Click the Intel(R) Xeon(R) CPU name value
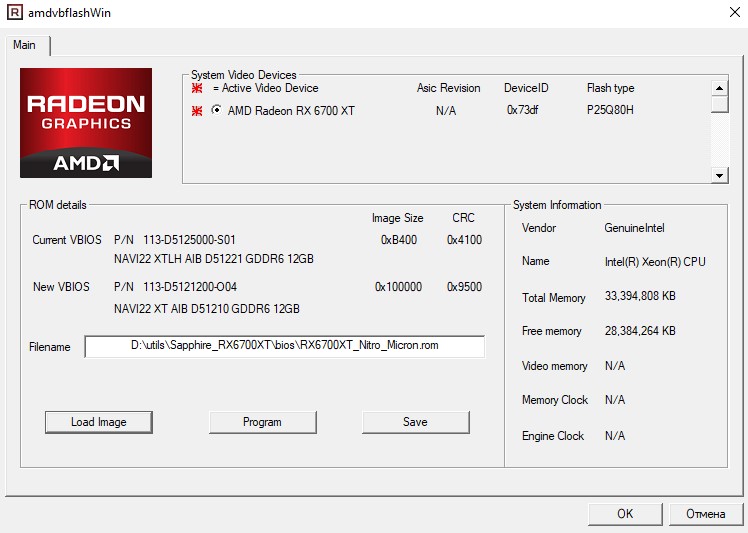 655,262
